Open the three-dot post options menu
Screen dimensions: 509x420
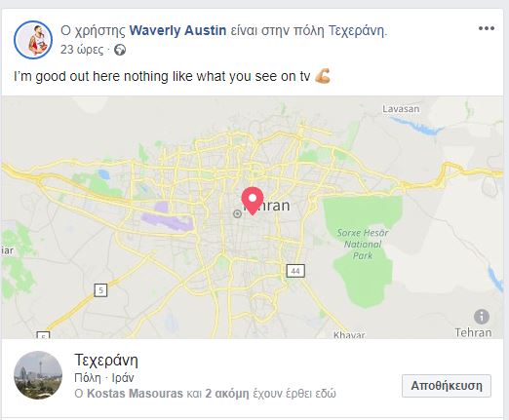[x=487, y=28]
